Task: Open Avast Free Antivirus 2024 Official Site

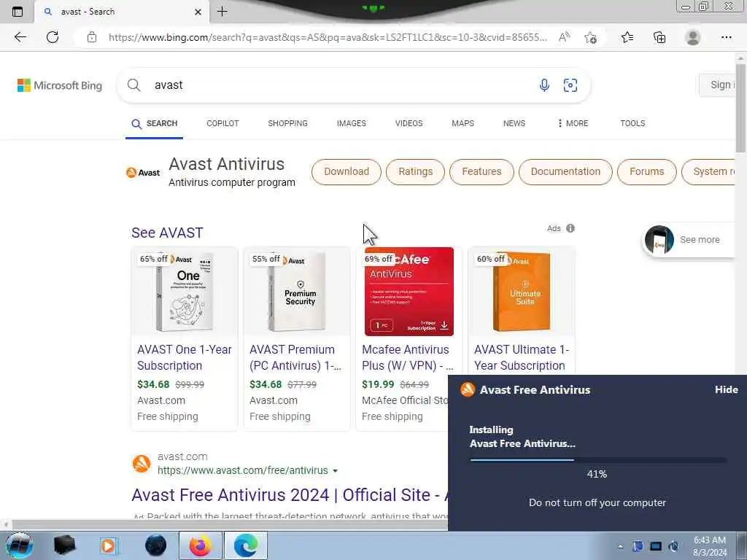Action: [290, 495]
